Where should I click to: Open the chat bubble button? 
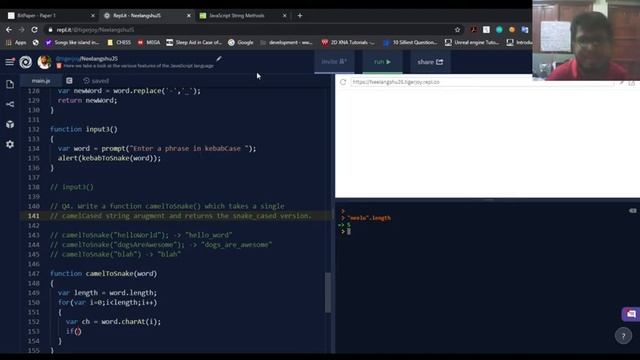point(631,314)
